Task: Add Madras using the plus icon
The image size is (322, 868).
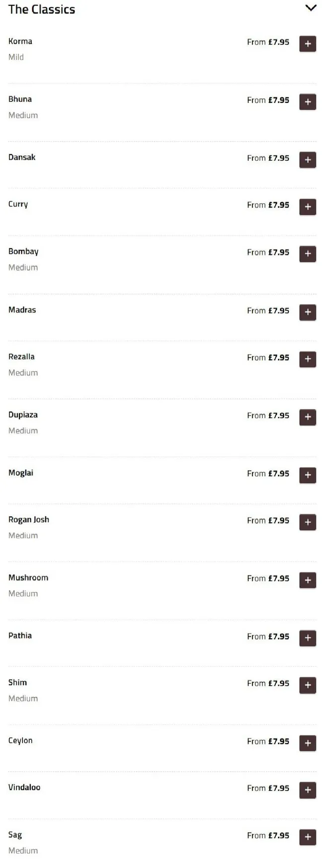Action: (308, 312)
